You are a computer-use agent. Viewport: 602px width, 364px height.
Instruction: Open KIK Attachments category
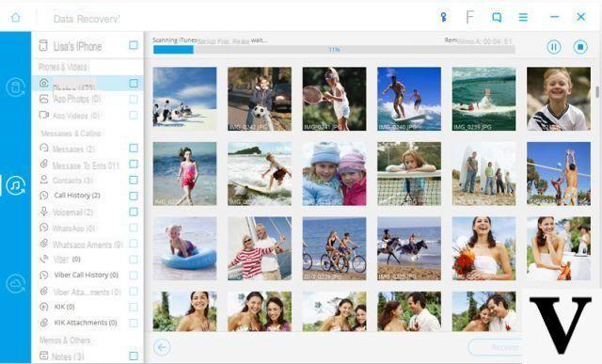86,323
